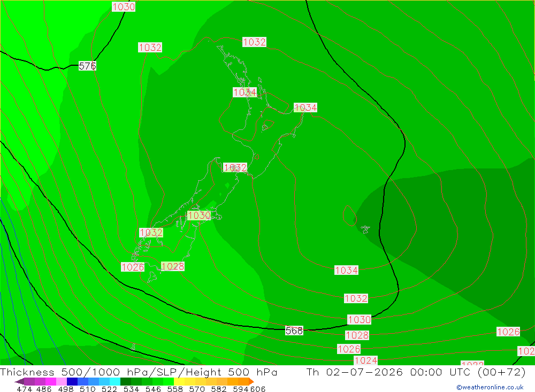
Task: Click the 522 value on the legend
Action: tap(109, 389)
